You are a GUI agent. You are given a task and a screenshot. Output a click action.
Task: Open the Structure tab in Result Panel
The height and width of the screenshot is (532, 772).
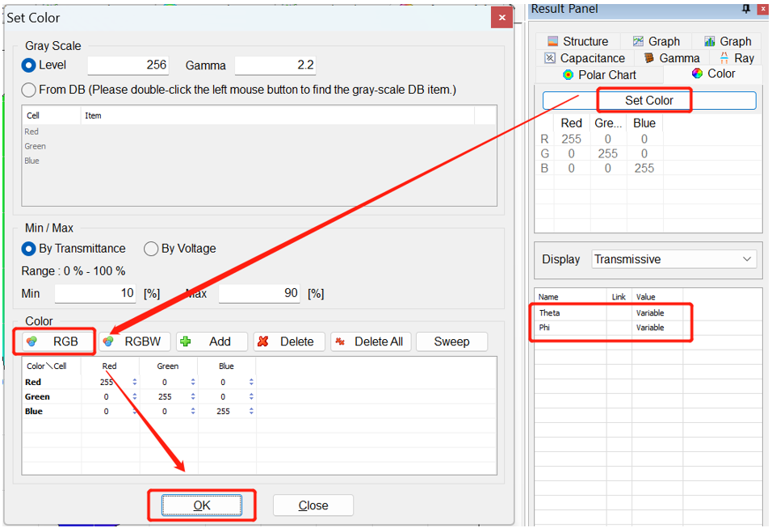click(577, 41)
